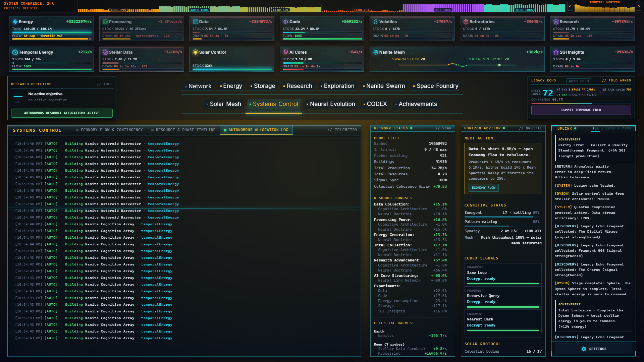The height and width of the screenshot is (362, 644).
Task: Toggle the Auto Fold switch
Action: point(579,81)
